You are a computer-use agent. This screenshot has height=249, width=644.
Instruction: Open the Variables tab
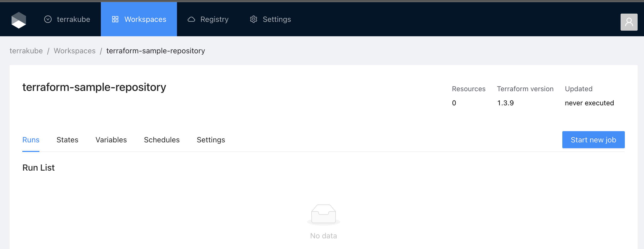point(111,140)
